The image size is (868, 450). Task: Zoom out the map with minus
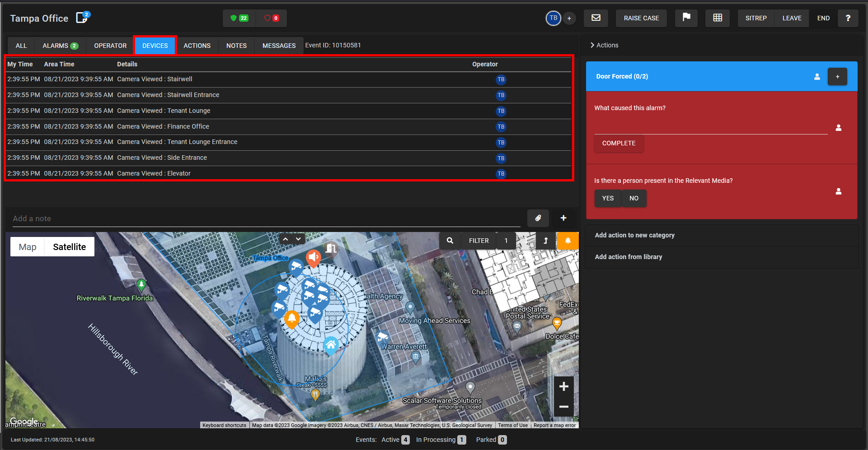[x=563, y=407]
